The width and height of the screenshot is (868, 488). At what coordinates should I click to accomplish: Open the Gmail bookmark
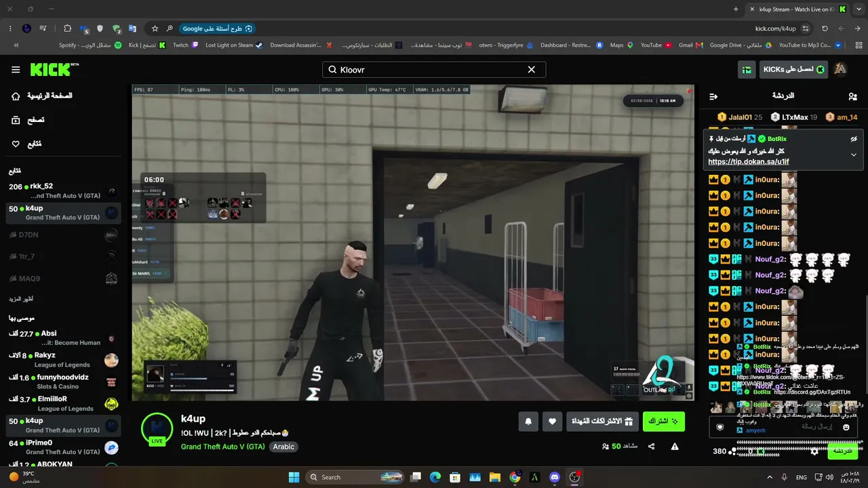click(x=690, y=45)
